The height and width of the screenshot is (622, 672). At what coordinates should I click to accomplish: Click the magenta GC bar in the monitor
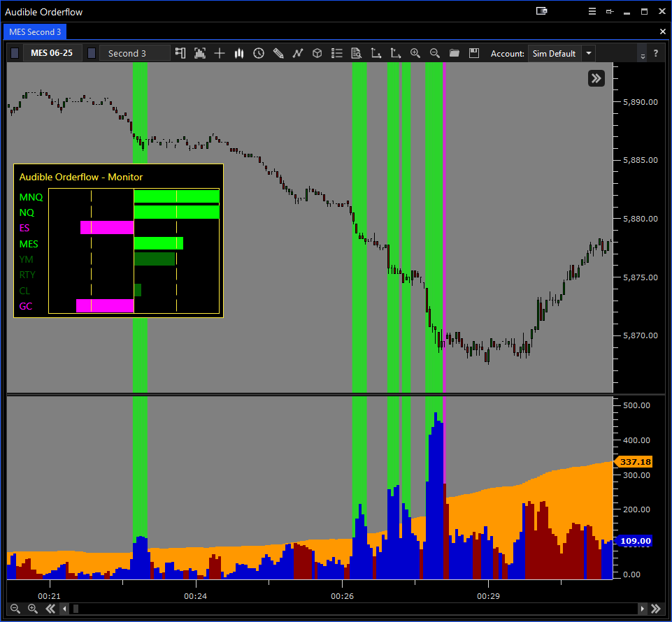[105, 306]
